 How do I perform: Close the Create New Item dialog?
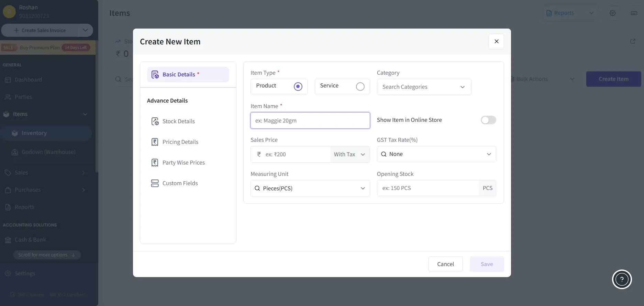click(x=496, y=41)
